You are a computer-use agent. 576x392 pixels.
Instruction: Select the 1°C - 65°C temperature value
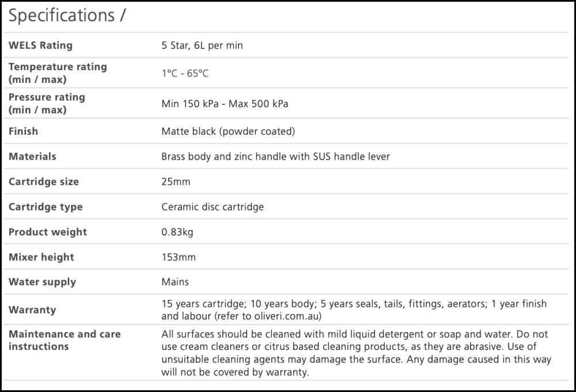[x=184, y=74]
